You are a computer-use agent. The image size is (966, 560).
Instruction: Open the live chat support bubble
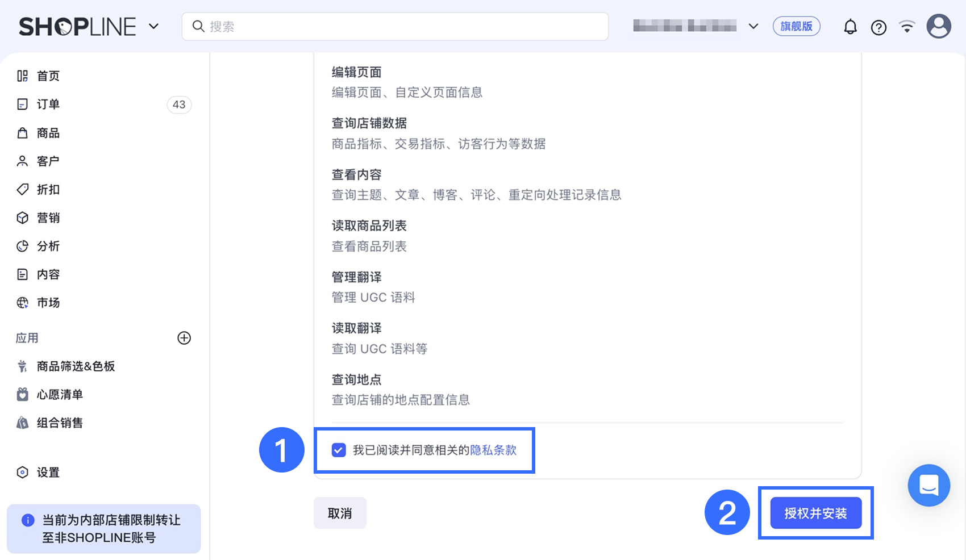click(929, 486)
